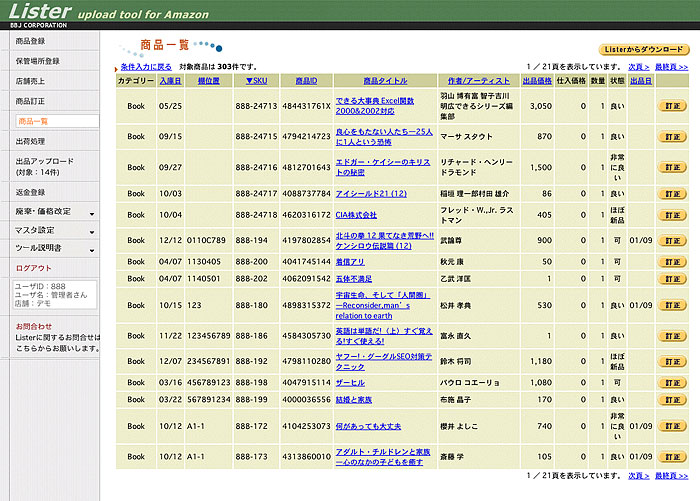Image resolution: width=700 pixels, height=501 pixels.
Task: Open 商品登録 in the sidebar
Action: [x=30, y=41]
